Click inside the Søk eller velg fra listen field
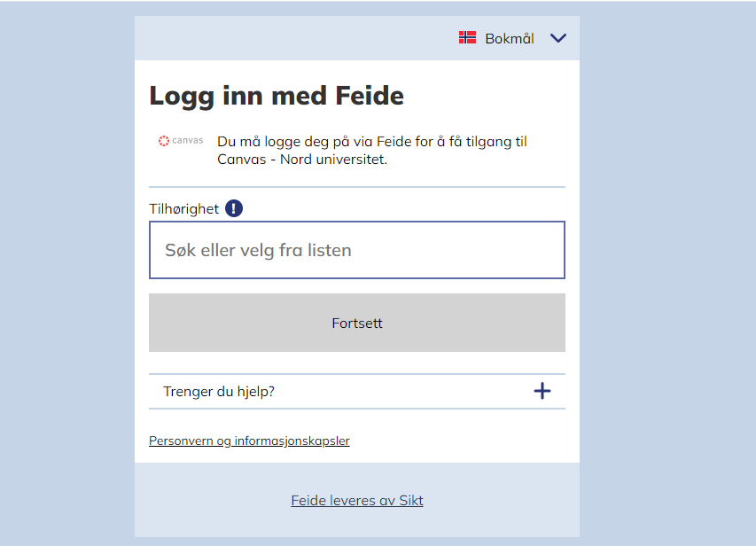Screen dimensions: 756x546 (356, 249)
